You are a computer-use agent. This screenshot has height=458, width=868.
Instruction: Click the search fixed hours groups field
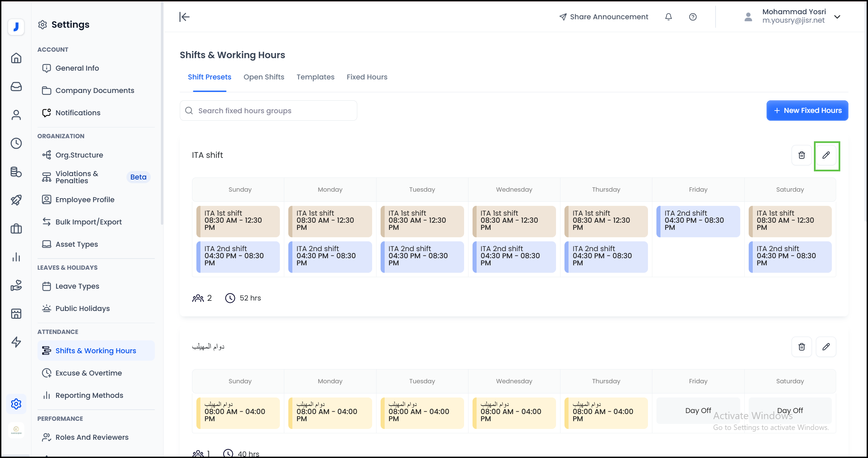(268, 111)
